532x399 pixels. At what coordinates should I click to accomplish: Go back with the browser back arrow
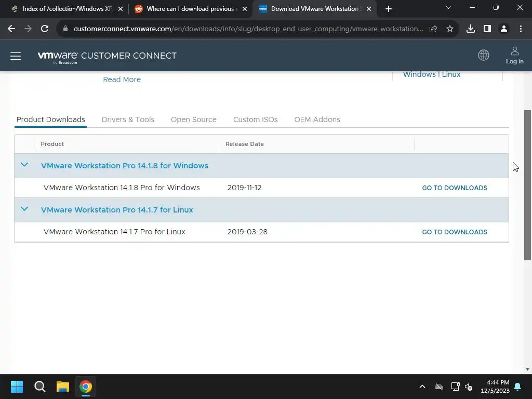[x=11, y=29]
